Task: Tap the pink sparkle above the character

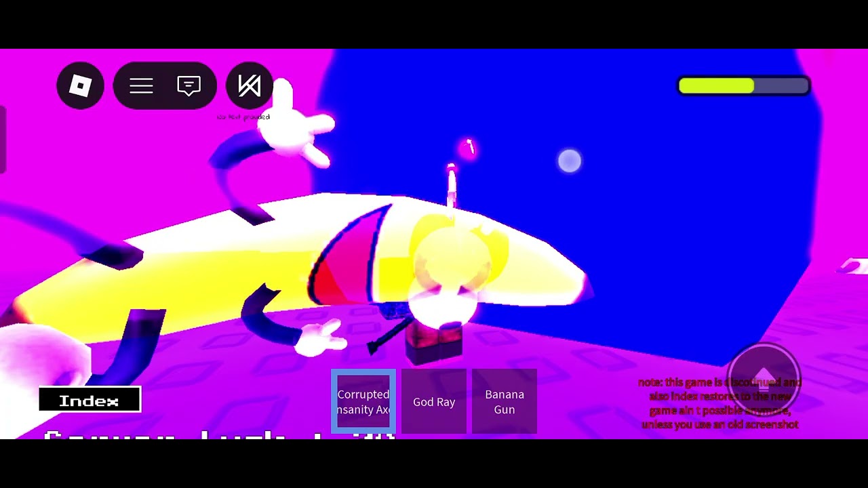Action: [x=469, y=148]
